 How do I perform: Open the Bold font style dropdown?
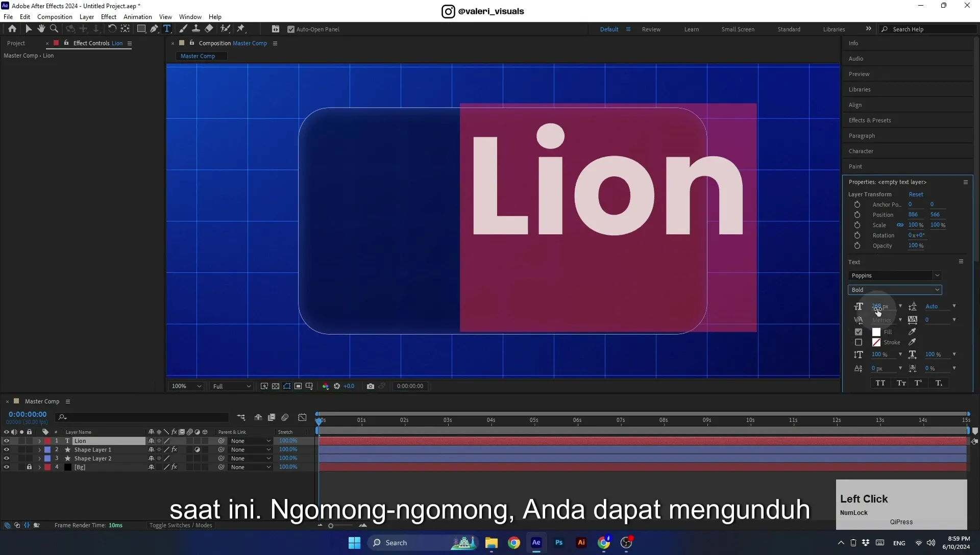(x=895, y=290)
